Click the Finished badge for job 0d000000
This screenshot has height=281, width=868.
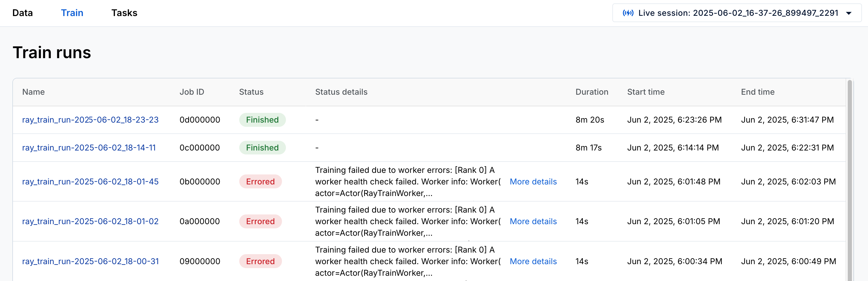262,120
